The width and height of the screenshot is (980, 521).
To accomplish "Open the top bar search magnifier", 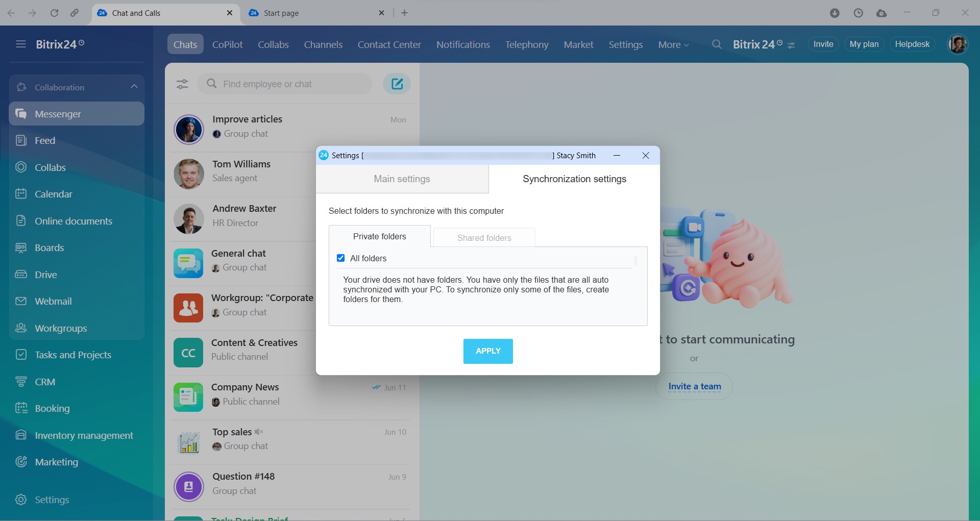I will (x=717, y=44).
